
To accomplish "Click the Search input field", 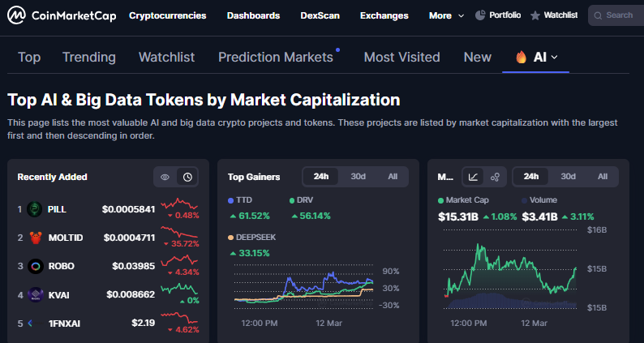I will point(620,15).
